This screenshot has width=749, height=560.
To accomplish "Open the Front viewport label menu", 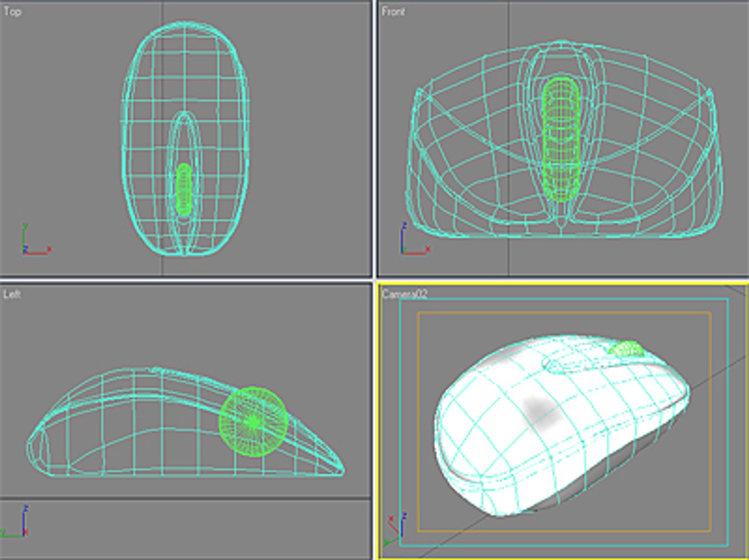I will pos(393,11).
